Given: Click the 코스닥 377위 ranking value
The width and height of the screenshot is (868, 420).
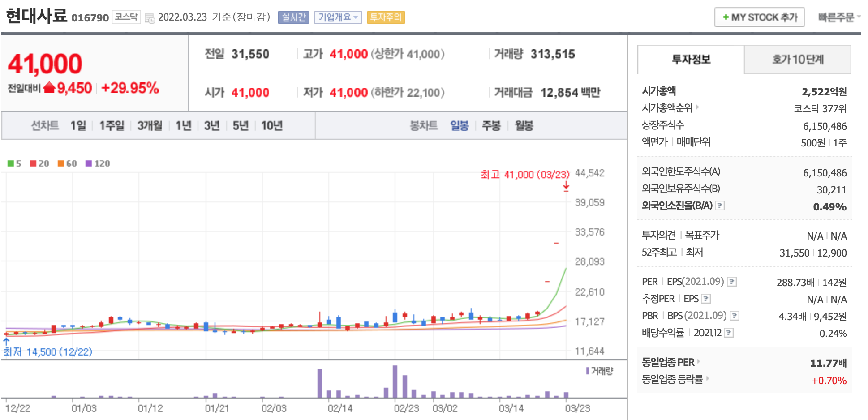Looking at the screenshot, I should tap(820, 109).
